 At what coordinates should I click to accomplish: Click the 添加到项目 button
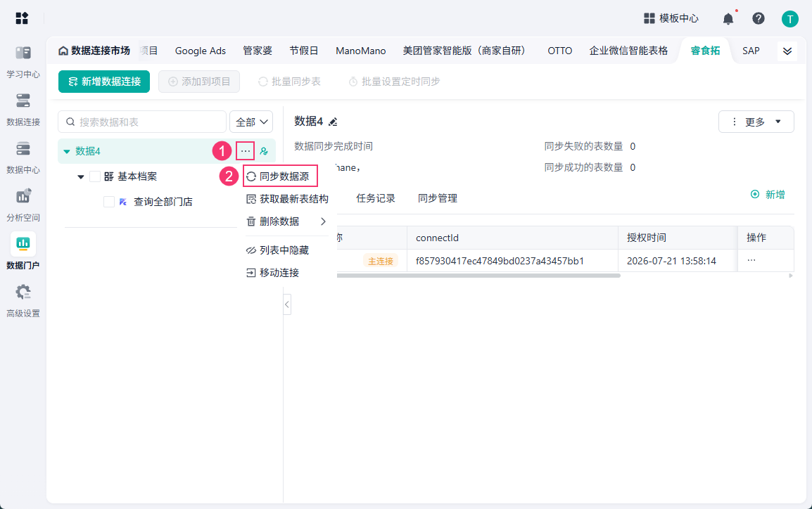point(199,82)
